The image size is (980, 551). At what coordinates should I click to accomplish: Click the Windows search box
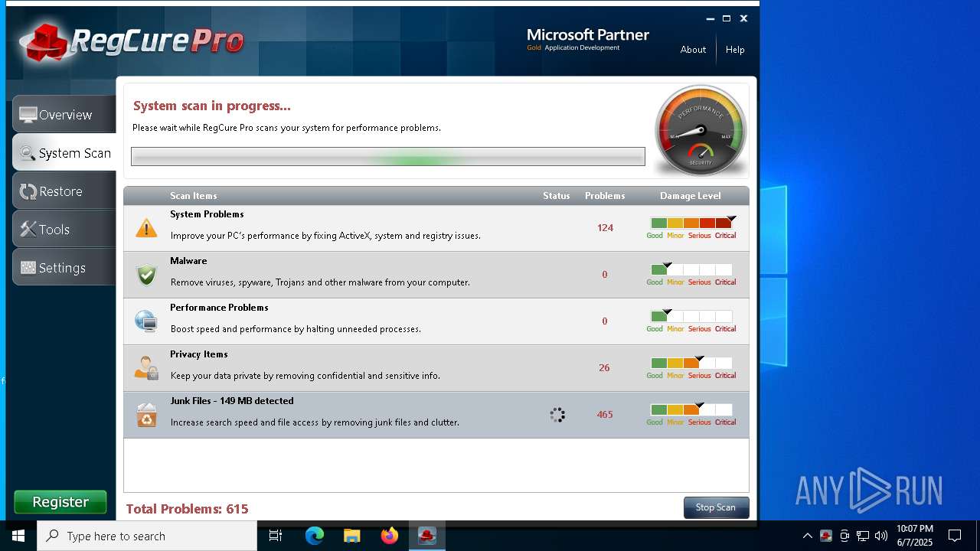tap(147, 536)
